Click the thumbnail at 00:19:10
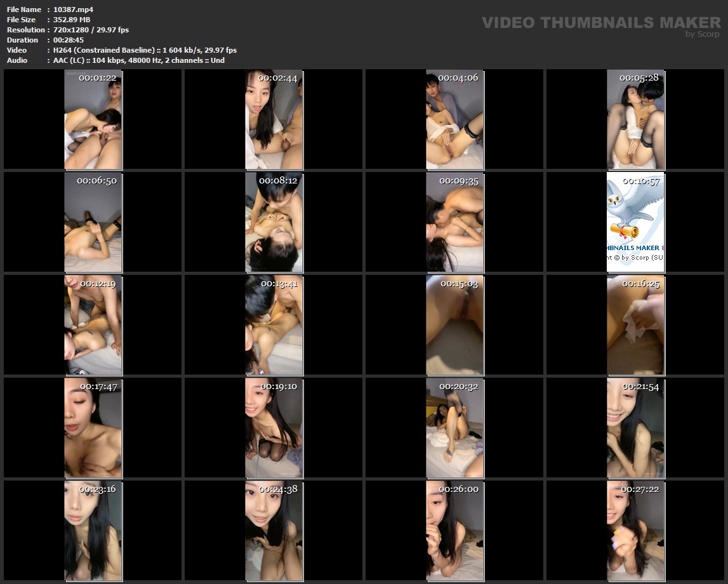 (274, 428)
